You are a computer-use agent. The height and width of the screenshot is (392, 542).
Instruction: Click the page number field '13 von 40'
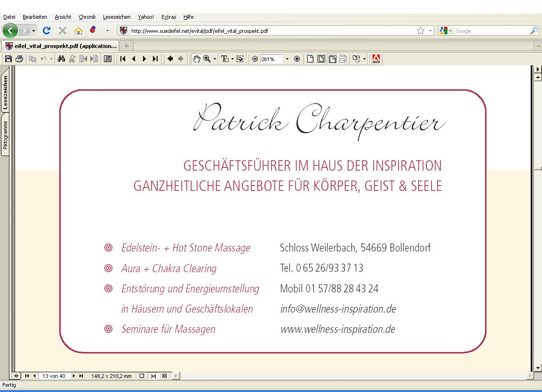click(x=54, y=376)
